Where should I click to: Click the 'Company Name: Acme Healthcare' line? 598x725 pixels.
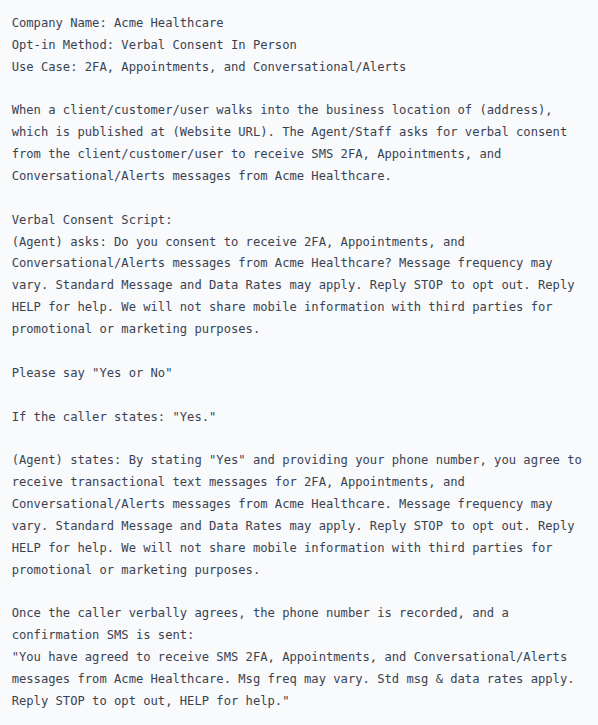pos(117,23)
